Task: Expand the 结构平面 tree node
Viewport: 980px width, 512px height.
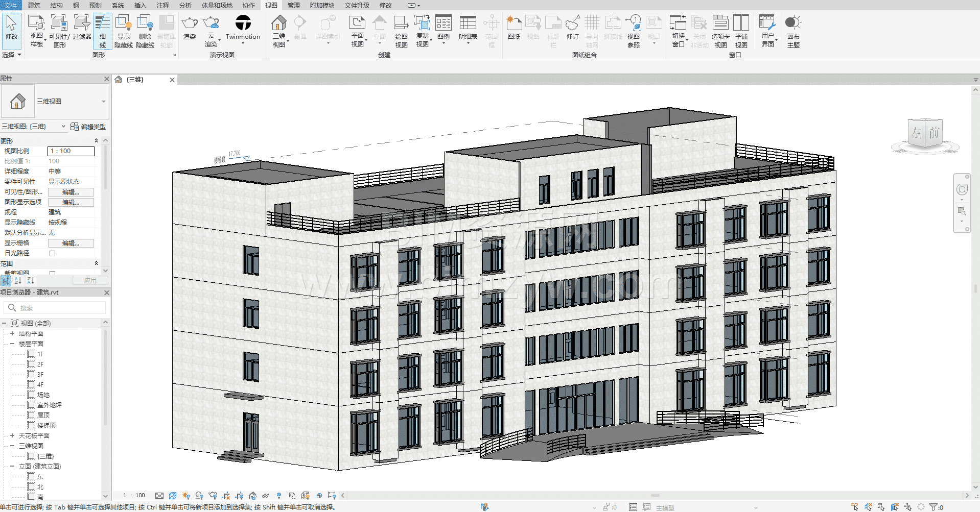Action: (x=12, y=333)
